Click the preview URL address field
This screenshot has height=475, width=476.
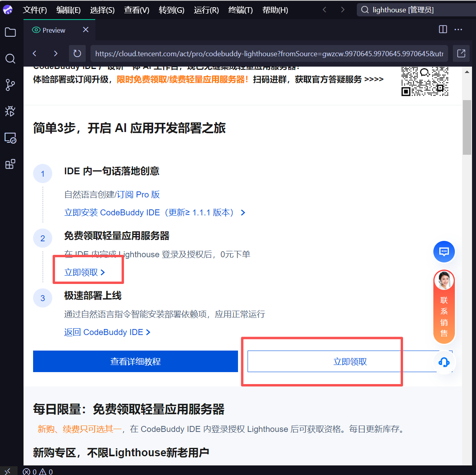[269, 53]
